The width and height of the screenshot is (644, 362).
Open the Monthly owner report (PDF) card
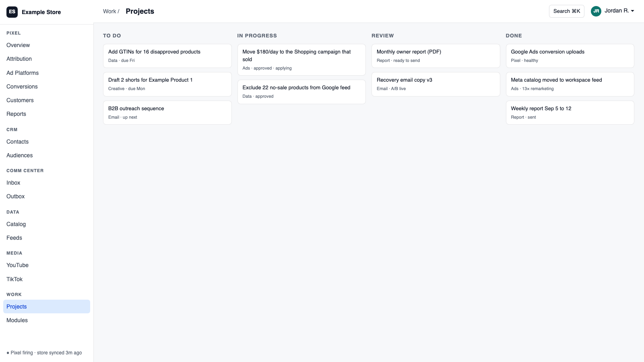pos(436,56)
